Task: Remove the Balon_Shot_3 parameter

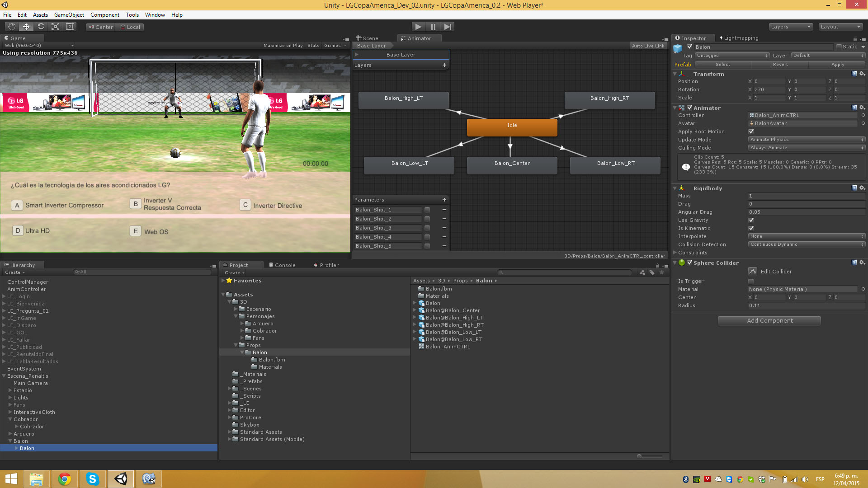Action: (x=444, y=228)
